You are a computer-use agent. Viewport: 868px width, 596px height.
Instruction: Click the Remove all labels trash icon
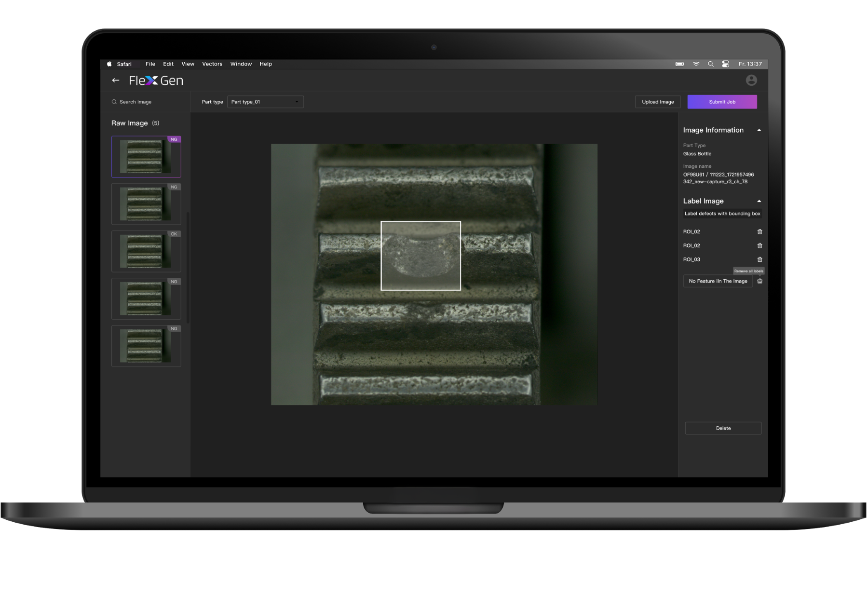coord(759,282)
